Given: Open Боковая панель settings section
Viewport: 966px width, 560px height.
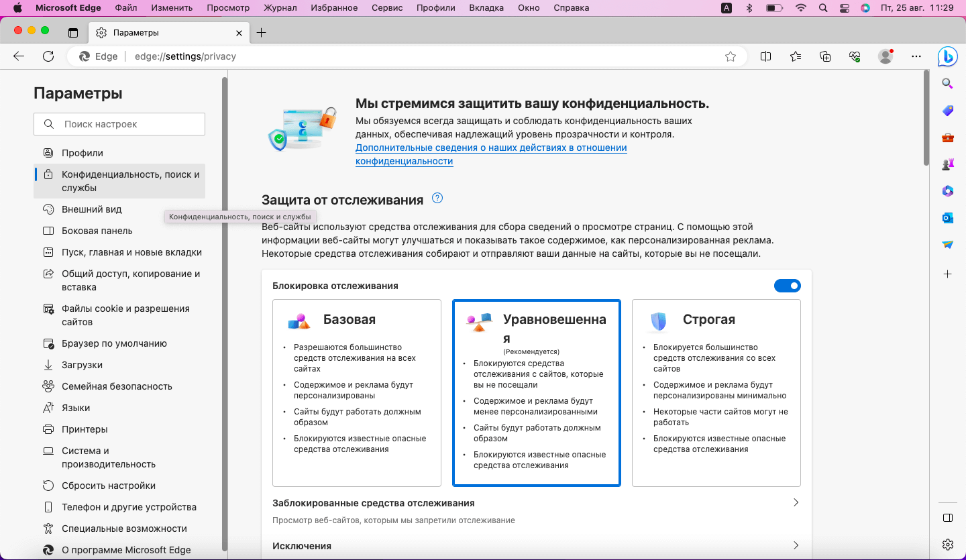Looking at the screenshot, I should click(x=119, y=231).
